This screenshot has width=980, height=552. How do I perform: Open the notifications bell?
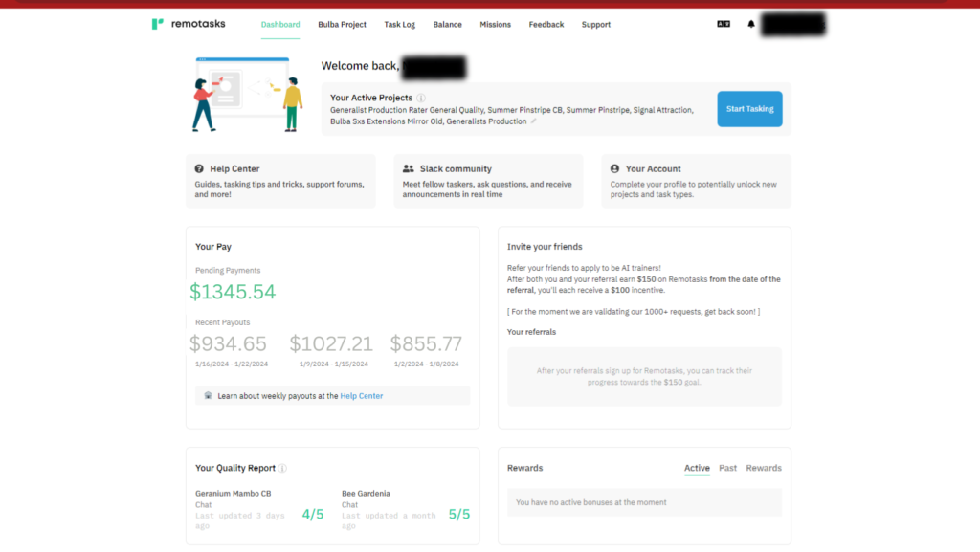point(751,24)
